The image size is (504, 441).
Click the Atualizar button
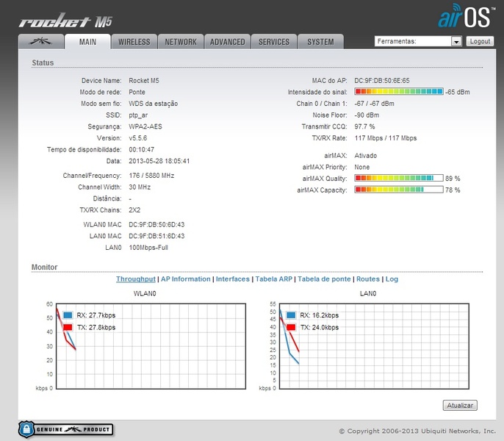[x=460, y=405]
